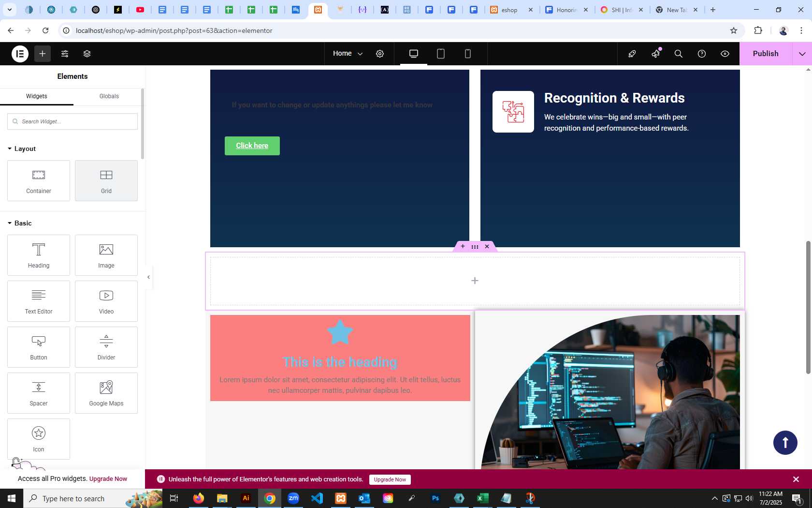Image resolution: width=812 pixels, height=508 pixels.
Task: Collapse the Basic section
Action: click(x=20, y=223)
